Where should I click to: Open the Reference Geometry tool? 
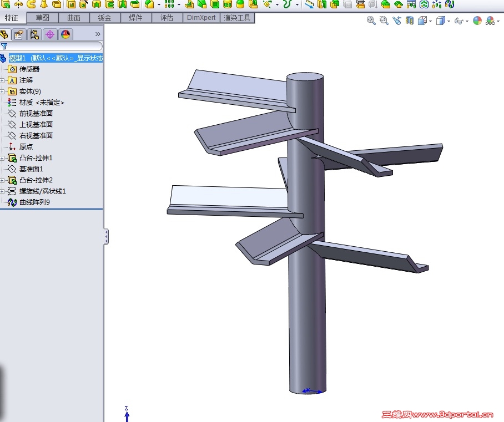click(267, 4)
